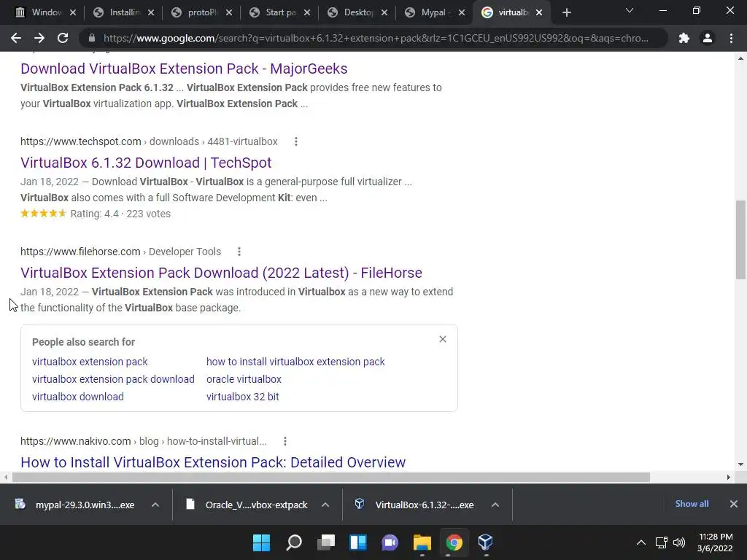Go forward to the next page
This screenshot has width=747, height=560.
point(39,38)
